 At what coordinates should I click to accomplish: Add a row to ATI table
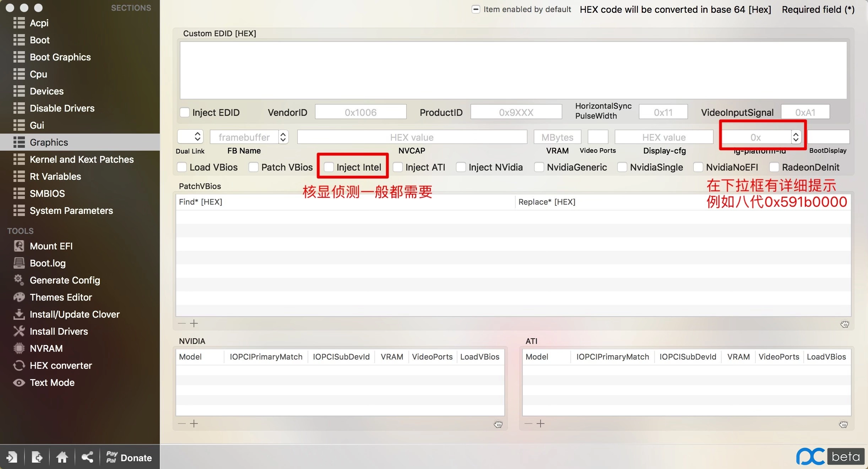(x=541, y=424)
